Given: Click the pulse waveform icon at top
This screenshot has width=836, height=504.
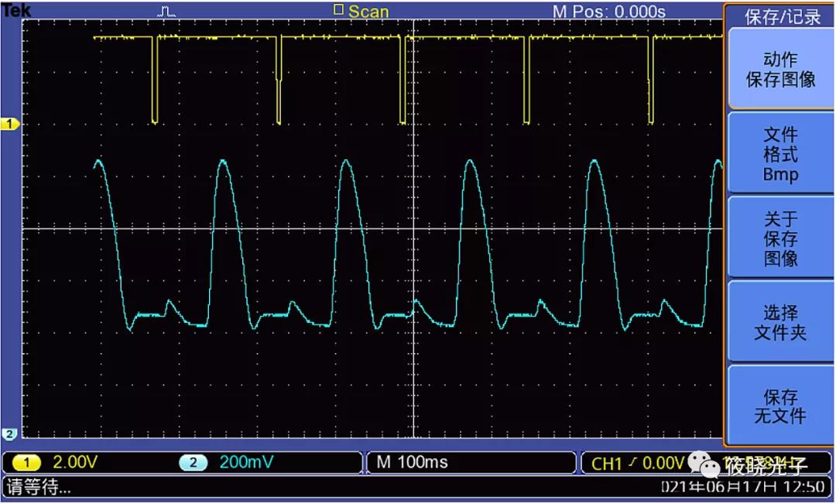Looking at the screenshot, I should click(166, 11).
